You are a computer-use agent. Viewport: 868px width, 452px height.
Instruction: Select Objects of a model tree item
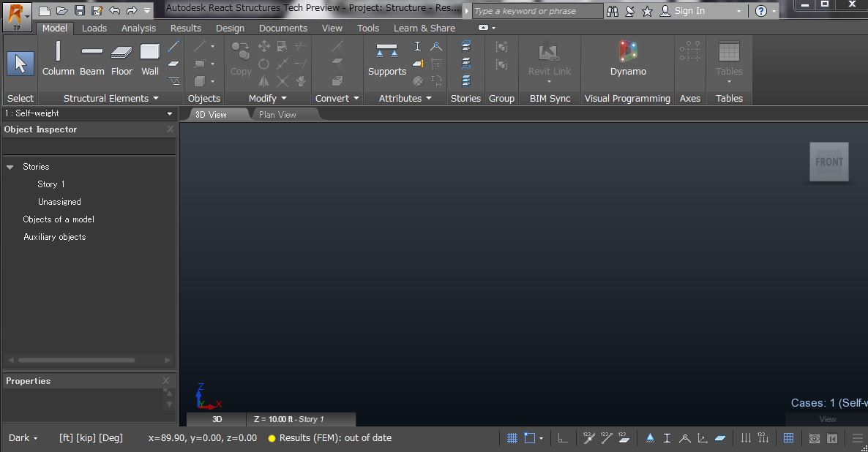pyautogui.click(x=58, y=219)
